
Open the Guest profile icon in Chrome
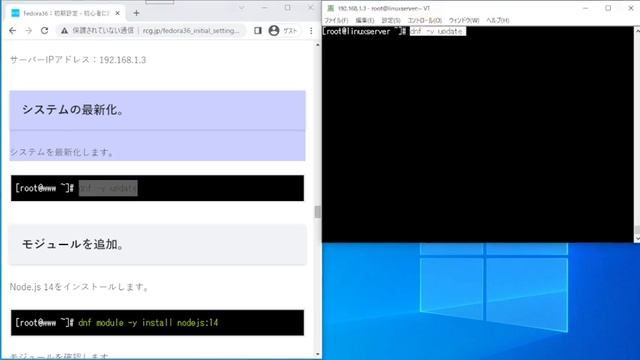point(274,31)
